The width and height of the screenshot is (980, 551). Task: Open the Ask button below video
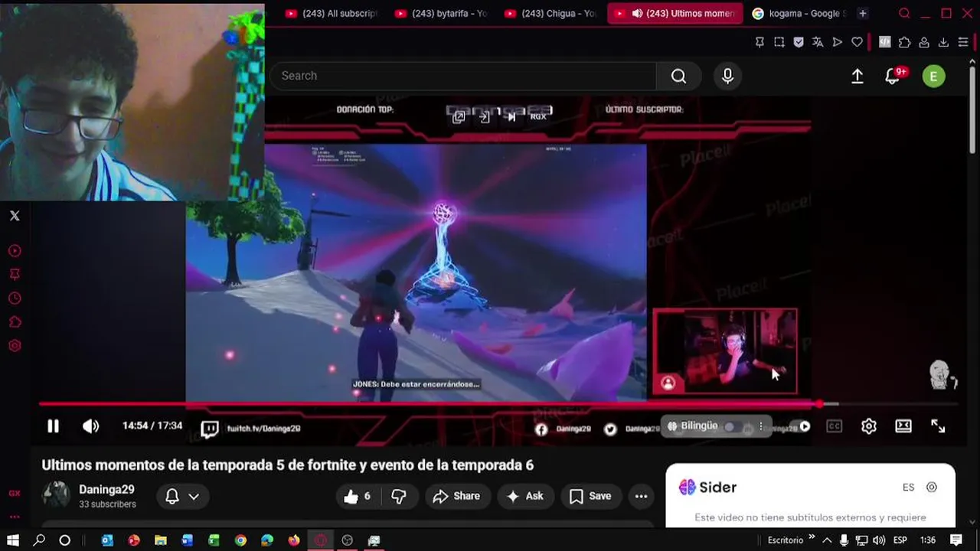coord(525,496)
